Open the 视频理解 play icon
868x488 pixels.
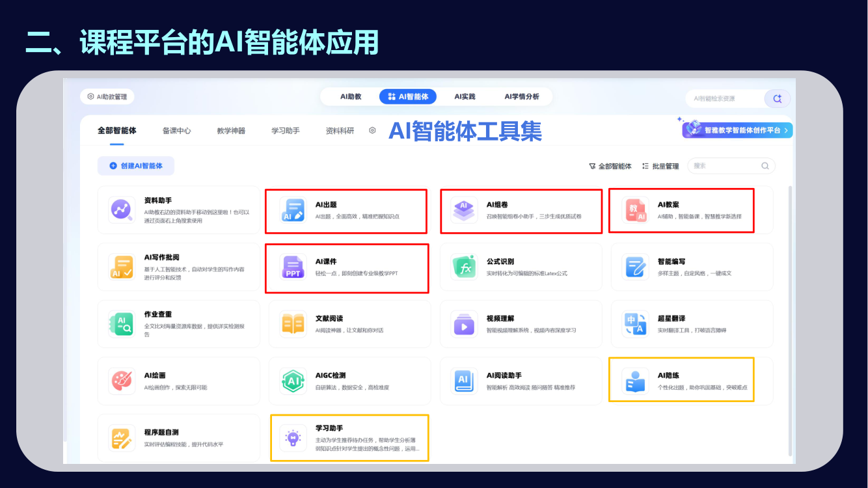(464, 323)
